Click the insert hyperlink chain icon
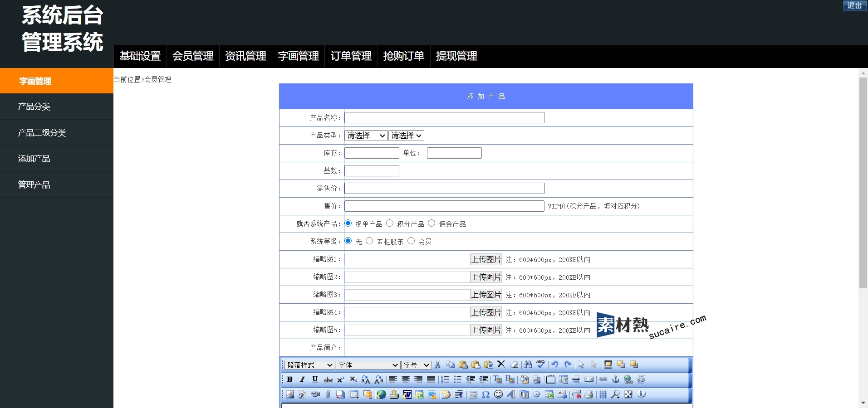This screenshot has height=408, width=868. [x=603, y=379]
